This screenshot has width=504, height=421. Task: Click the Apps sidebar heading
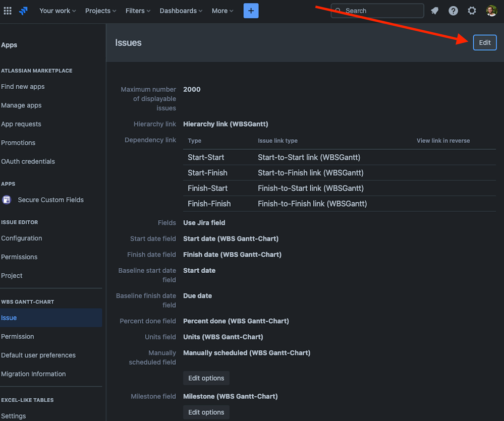tap(9, 45)
